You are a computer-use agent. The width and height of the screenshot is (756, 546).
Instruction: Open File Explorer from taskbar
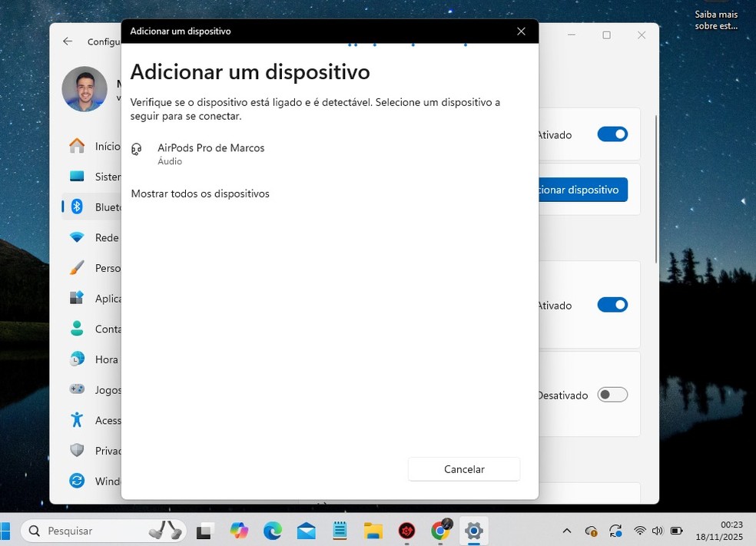click(x=373, y=531)
